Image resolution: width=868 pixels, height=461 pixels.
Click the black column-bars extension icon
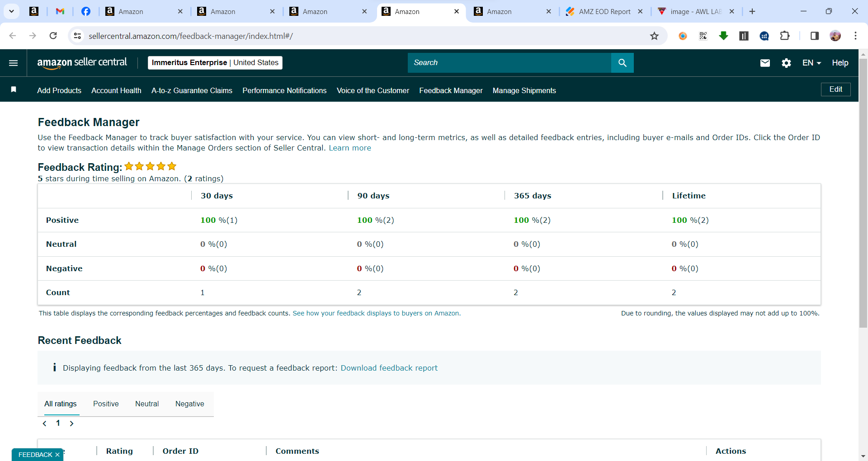pyautogui.click(x=744, y=36)
